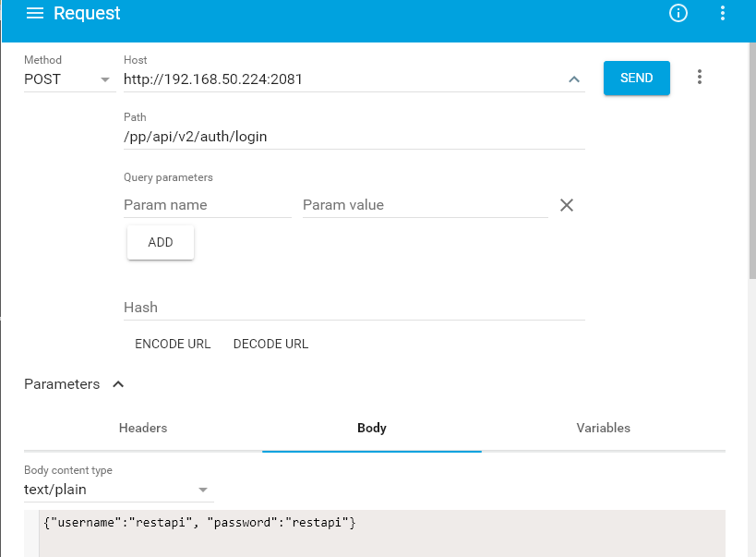Screen dimensions: 756x557
Task: Select the Body tab
Action: click(x=372, y=428)
